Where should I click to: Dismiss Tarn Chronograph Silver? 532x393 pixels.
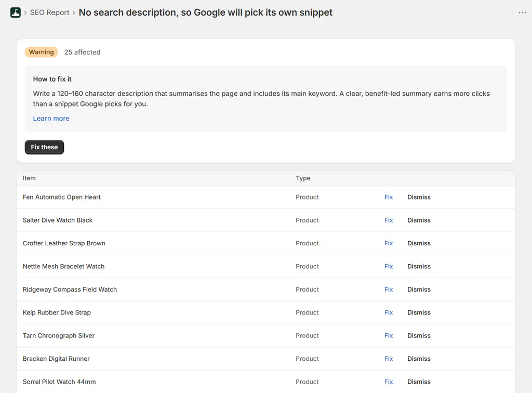(419, 336)
